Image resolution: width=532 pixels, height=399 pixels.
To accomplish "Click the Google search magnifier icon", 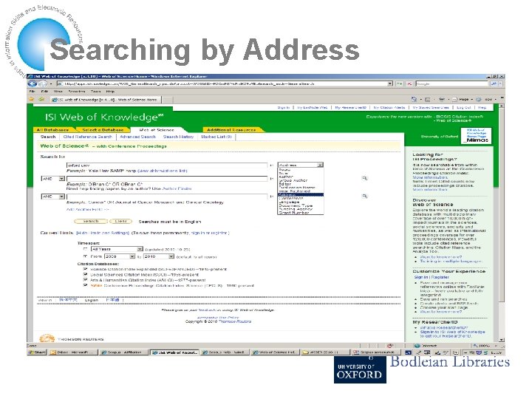I will (494, 83).
